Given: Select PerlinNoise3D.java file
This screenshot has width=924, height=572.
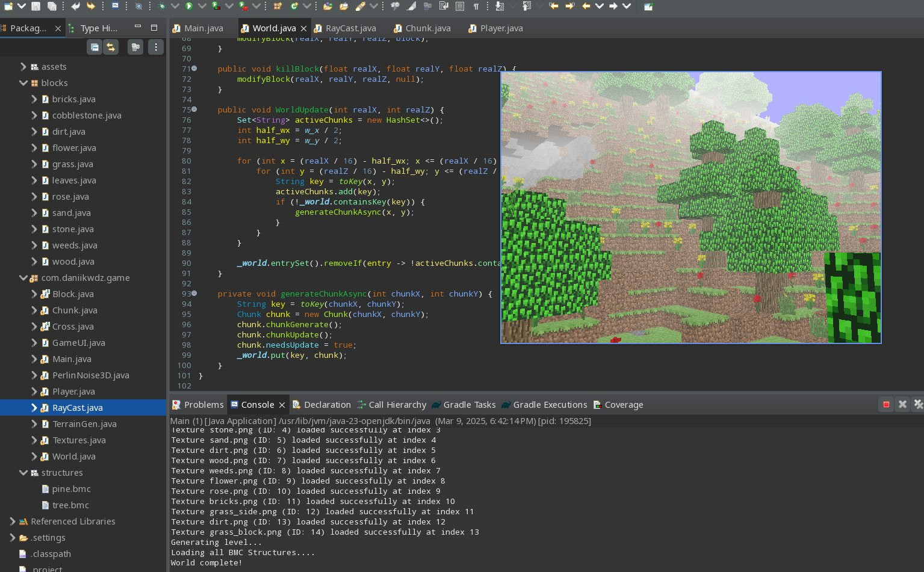Looking at the screenshot, I should point(90,375).
